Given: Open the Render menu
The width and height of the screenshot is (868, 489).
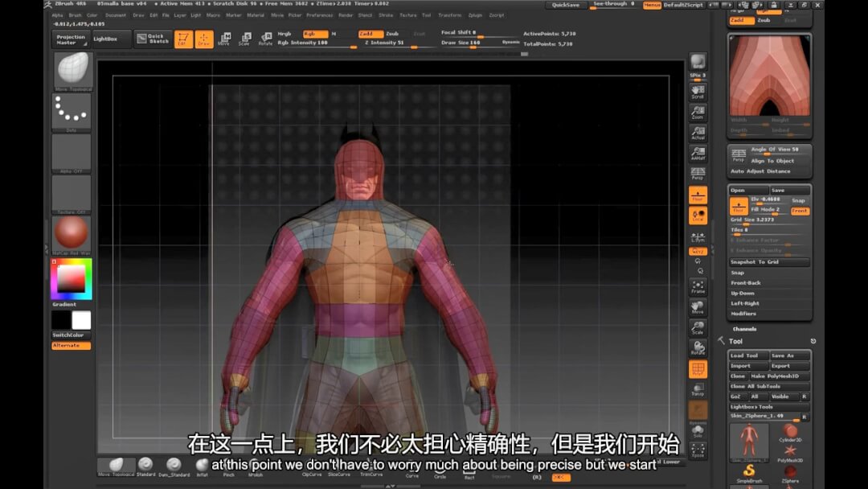Looking at the screenshot, I should [x=346, y=15].
